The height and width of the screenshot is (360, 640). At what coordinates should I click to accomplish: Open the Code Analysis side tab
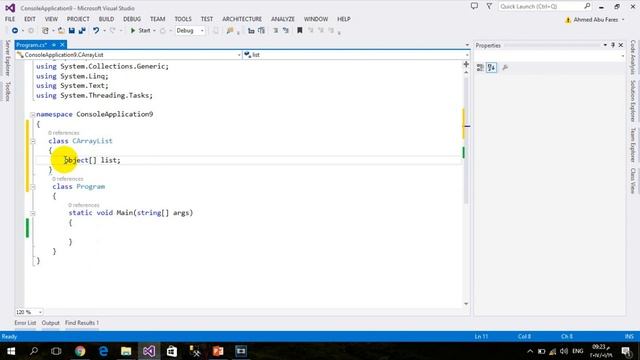[x=633, y=57]
